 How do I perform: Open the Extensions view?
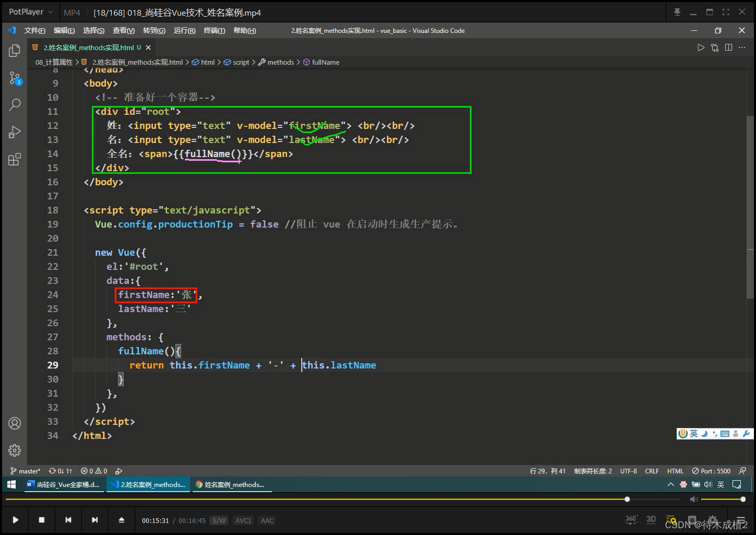point(15,159)
